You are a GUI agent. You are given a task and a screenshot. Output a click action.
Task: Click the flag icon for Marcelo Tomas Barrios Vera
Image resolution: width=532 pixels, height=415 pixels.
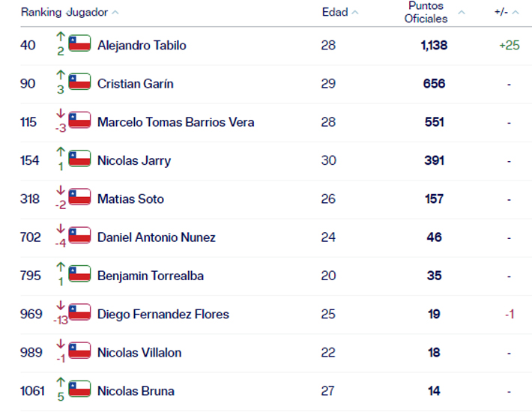coord(79,120)
